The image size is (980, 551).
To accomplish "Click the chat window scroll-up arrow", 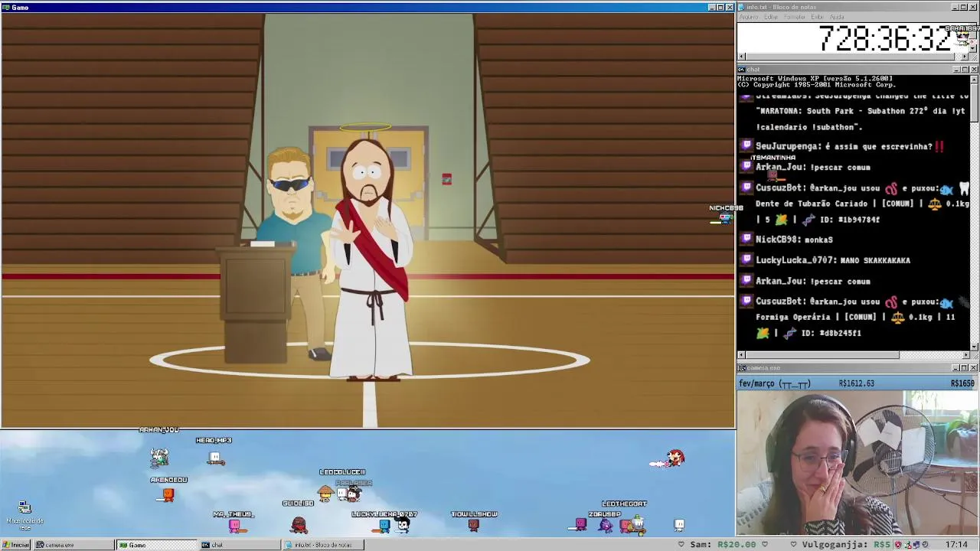I will coord(974,78).
